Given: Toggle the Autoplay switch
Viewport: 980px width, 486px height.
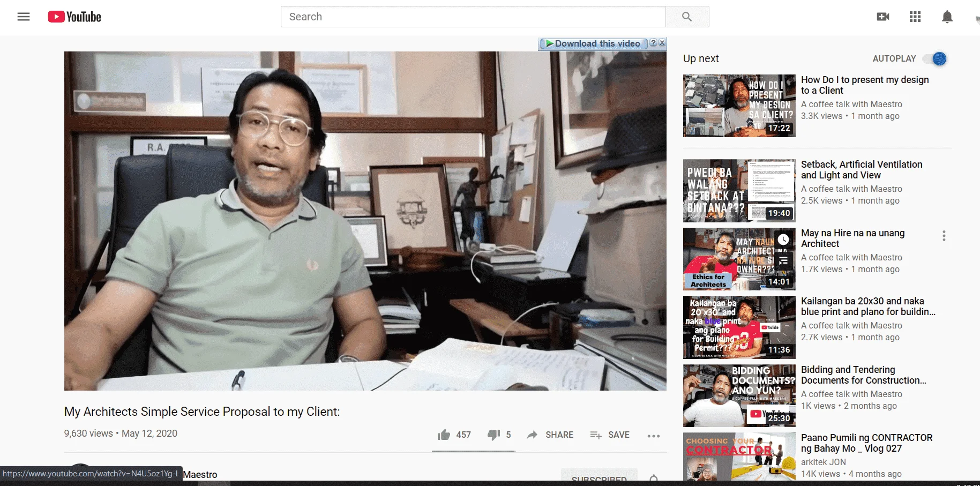Looking at the screenshot, I should [936, 58].
